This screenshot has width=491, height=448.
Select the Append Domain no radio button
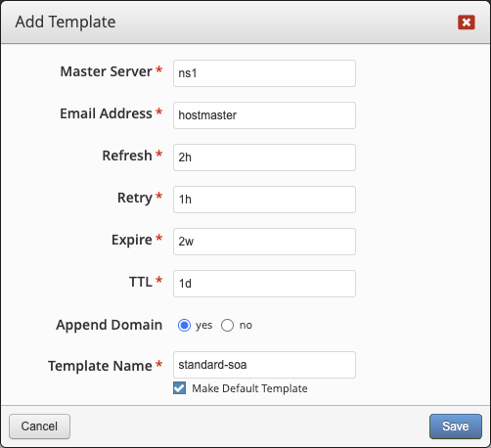(227, 325)
